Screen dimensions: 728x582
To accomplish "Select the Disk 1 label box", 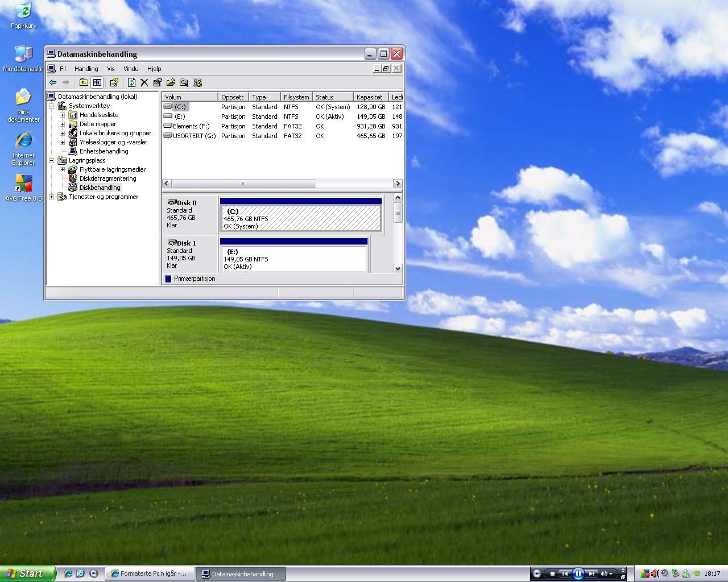I will pos(190,255).
